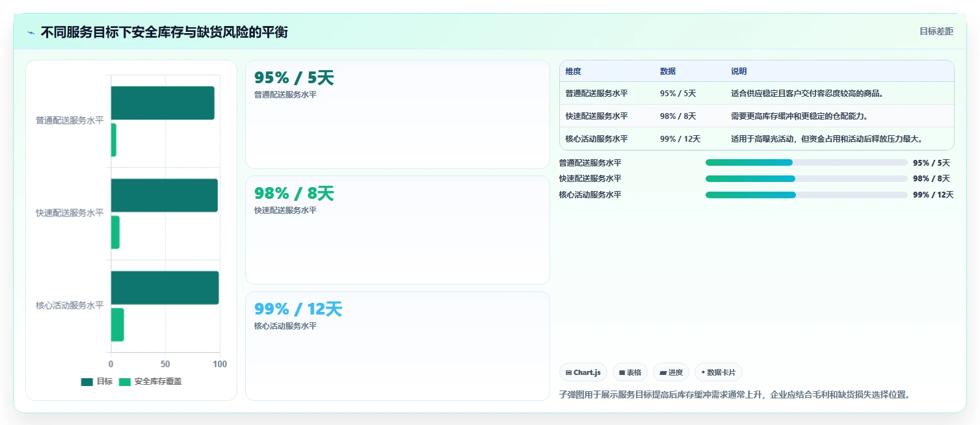Click the description starting 适用于高曝光活动

(x=827, y=139)
